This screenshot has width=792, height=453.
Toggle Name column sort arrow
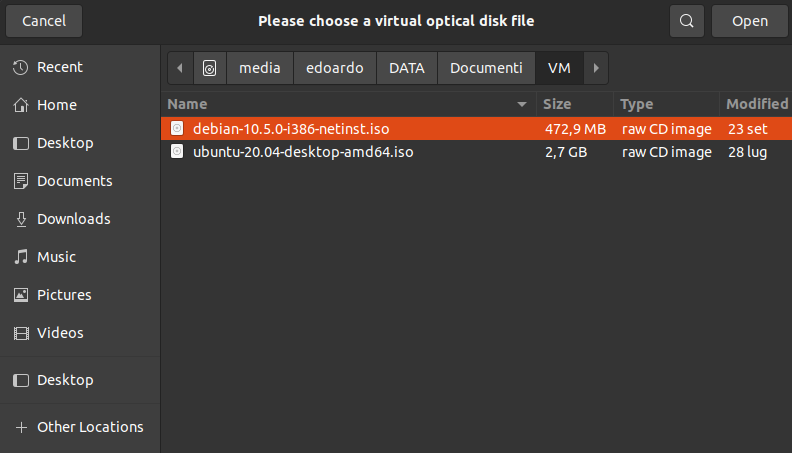(522, 105)
